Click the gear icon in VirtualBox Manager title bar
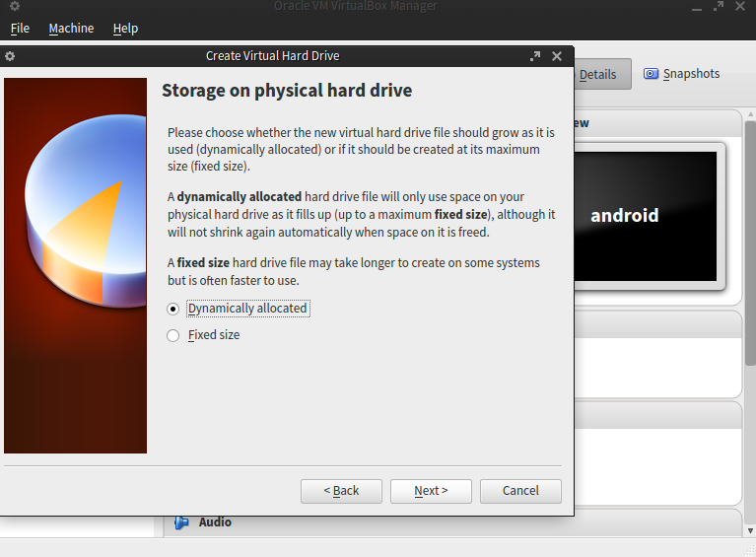This screenshot has height=557, width=756. [15, 6]
